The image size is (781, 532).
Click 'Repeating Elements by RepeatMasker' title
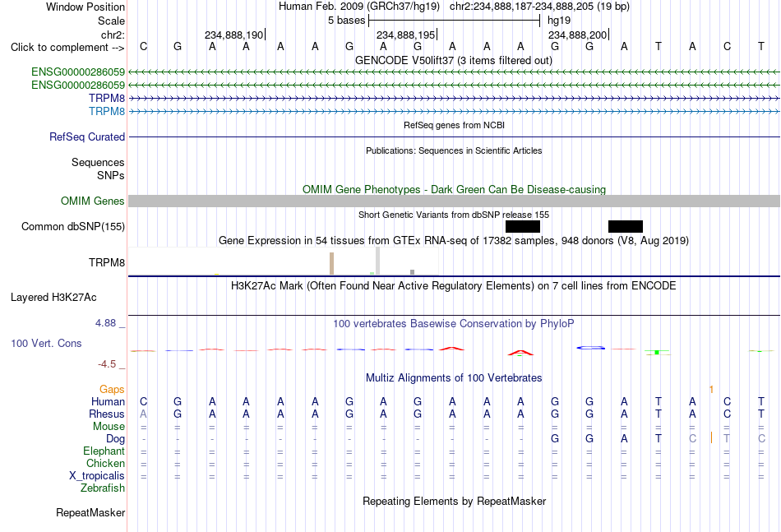click(455, 501)
